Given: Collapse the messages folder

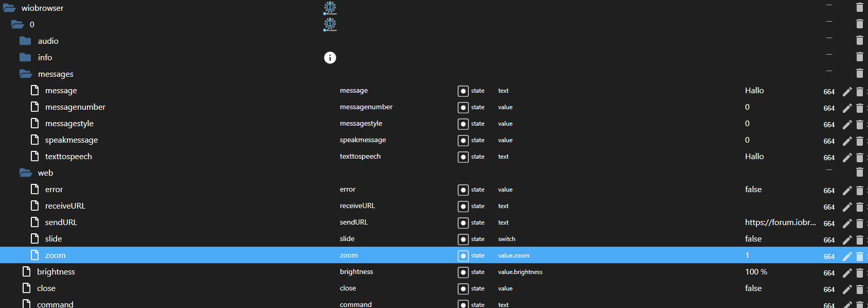Looking at the screenshot, I should pos(26,74).
